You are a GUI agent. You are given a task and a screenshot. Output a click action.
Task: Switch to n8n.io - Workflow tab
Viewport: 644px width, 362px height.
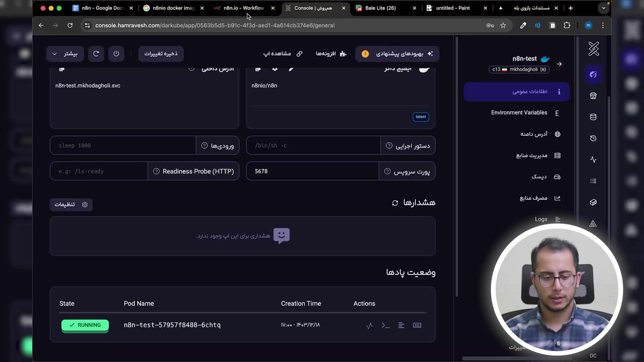click(x=244, y=8)
